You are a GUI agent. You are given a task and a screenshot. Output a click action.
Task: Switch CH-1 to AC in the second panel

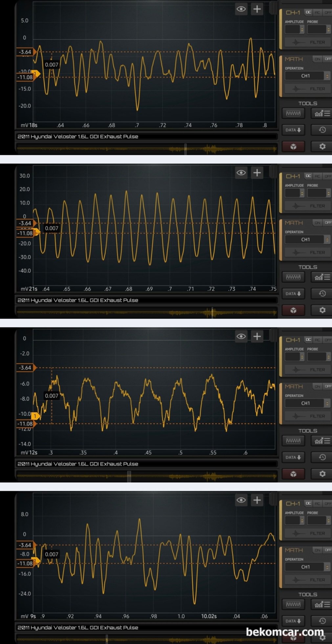(x=317, y=176)
